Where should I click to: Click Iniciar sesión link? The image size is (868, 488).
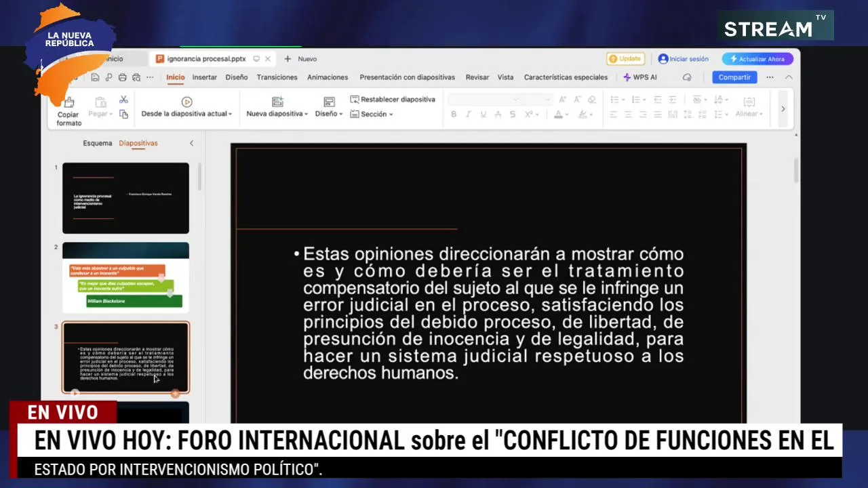pos(684,59)
